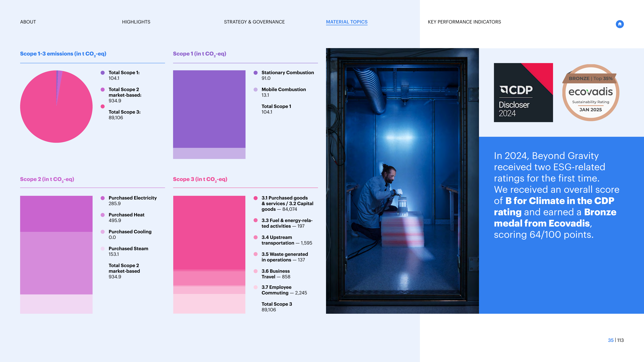Click the 3.3 Fuel & energy legend dot
Screen dimensions: 644x362
click(x=256, y=220)
